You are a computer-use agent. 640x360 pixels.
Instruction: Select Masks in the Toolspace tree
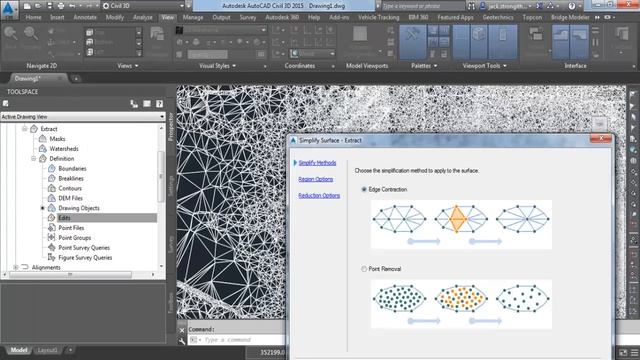[57, 139]
